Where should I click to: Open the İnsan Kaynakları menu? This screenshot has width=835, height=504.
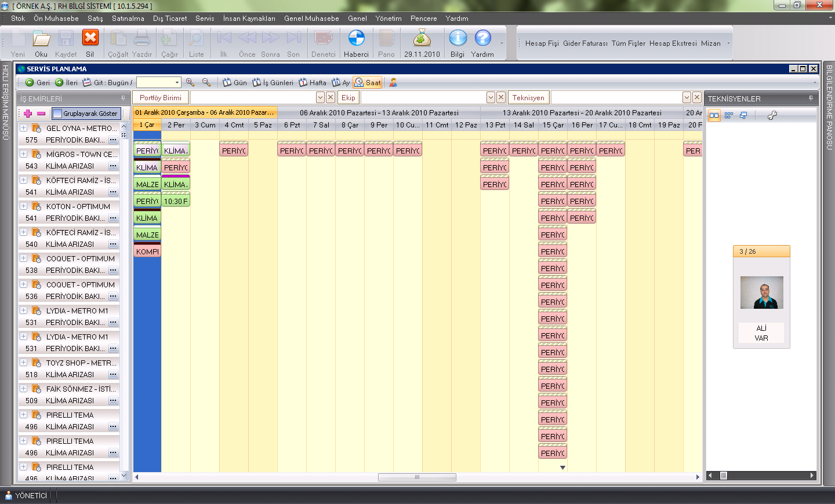click(249, 19)
